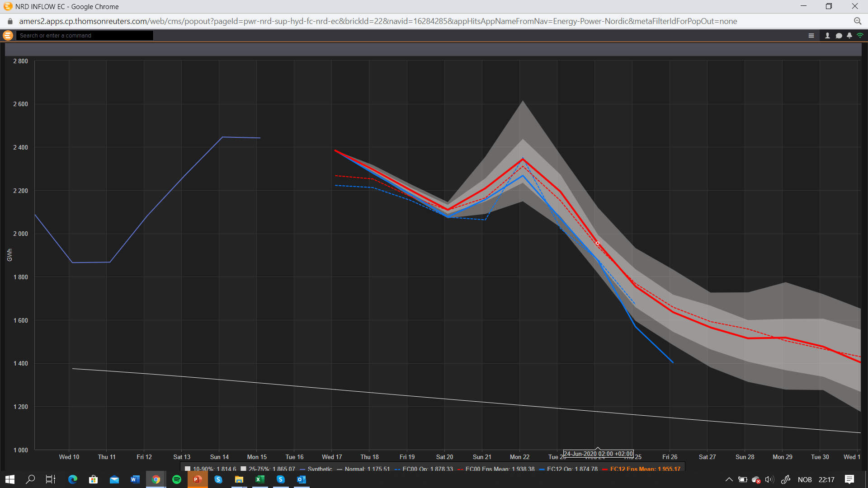Open the Windows Action Center notifications
Image resolution: width=868 pixels, height=488 pixels.
[849, 479]
